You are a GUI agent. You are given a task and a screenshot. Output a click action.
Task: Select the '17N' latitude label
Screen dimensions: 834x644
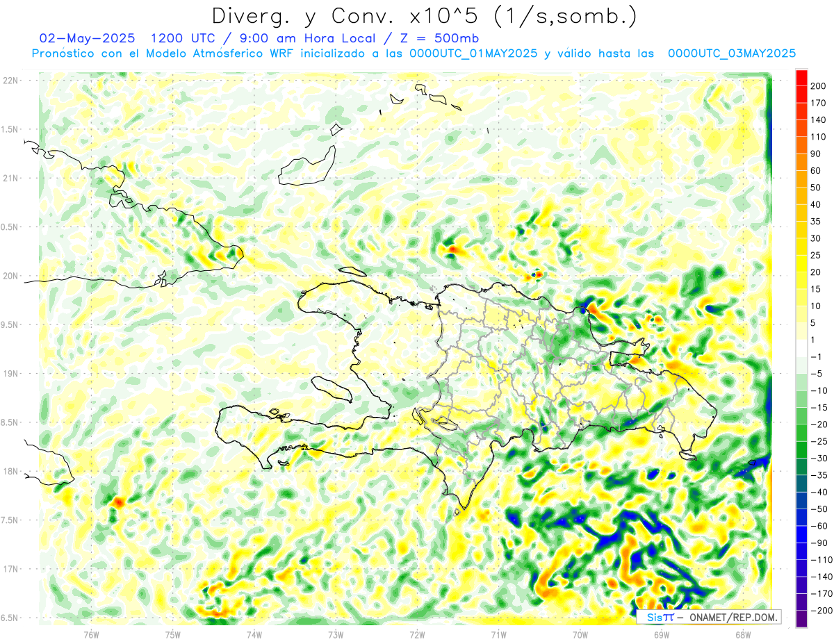tap(10, 569)
